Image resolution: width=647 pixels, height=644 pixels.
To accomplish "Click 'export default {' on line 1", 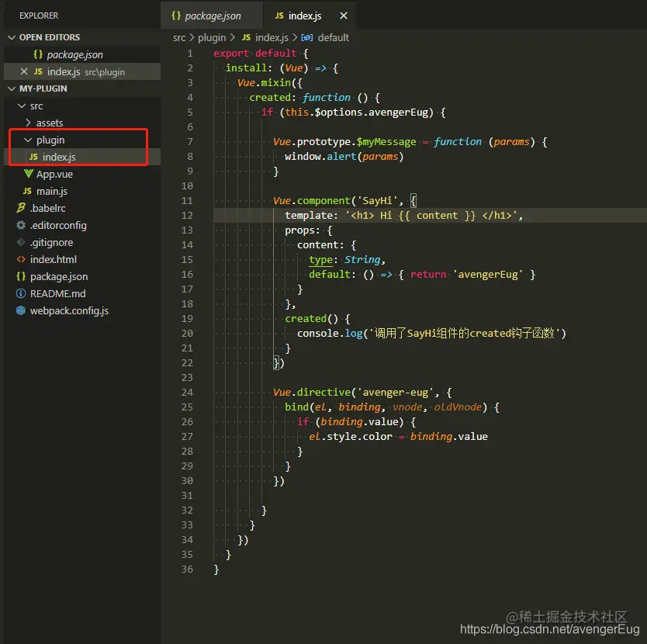I will tap(261, 54).
